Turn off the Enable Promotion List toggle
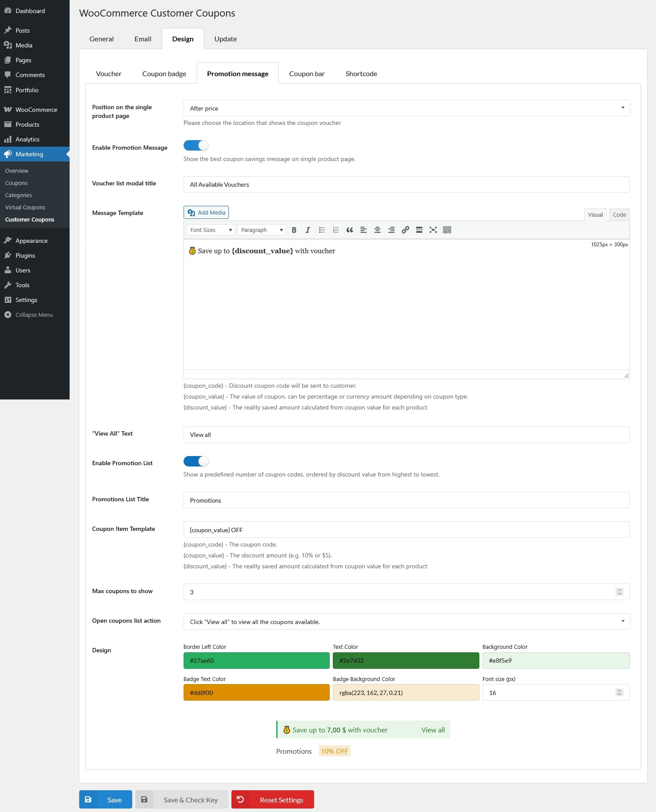 point(196,461)
